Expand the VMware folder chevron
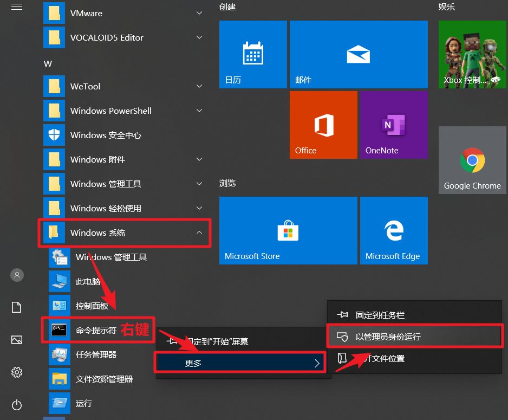The width and height of the screenshot is (508, 420). click(x=199, y=13)
